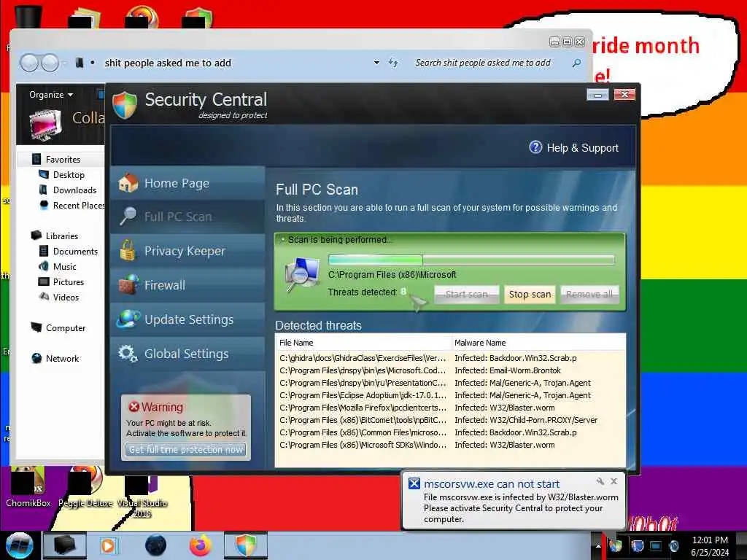
Task: Select the Common Files microso row
Action: [x=450, y=432]
